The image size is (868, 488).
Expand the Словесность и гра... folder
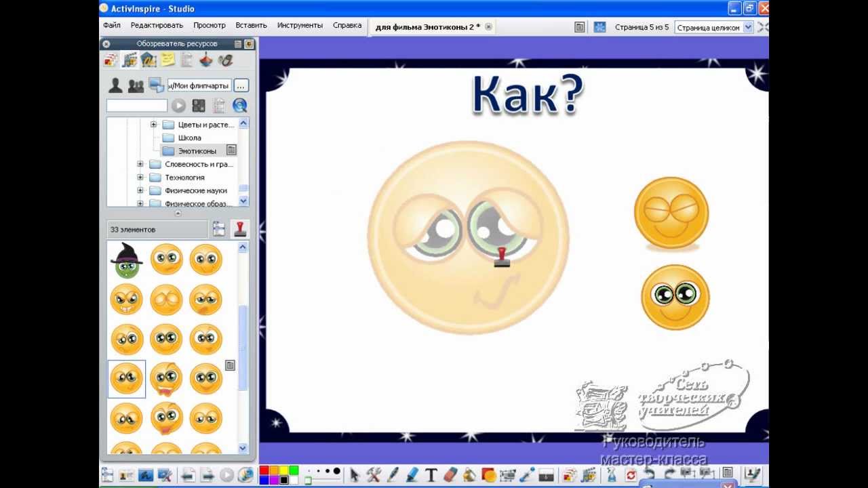[140, 164]
